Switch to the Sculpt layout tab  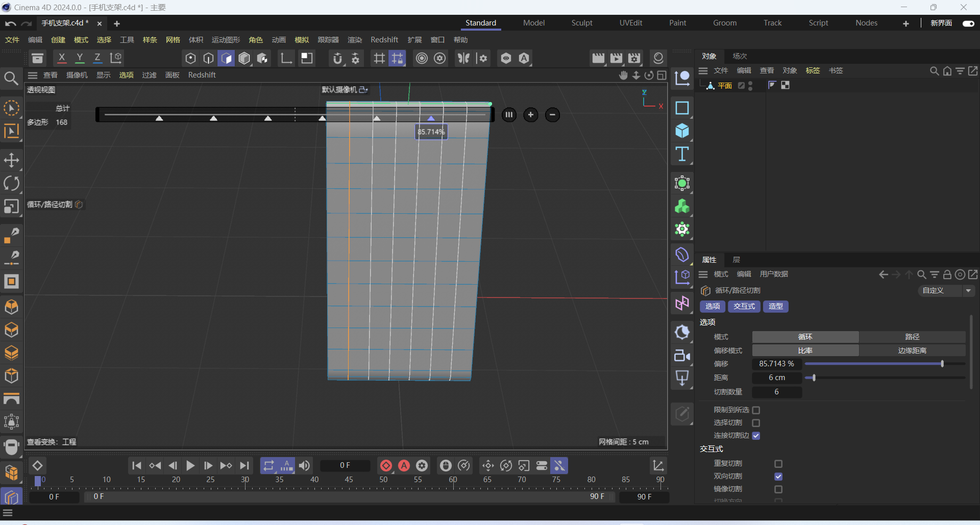(582, 23)
